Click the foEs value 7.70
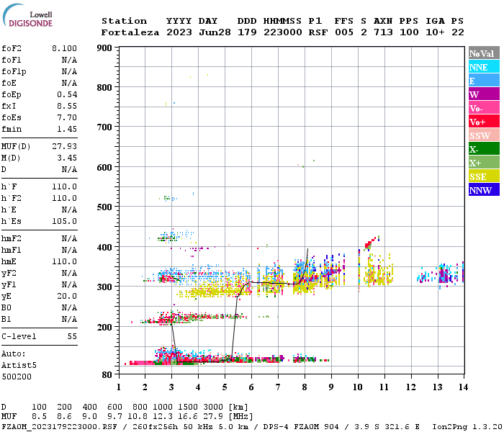The width and height of the screenshot is (504, 432). [67, 117]
